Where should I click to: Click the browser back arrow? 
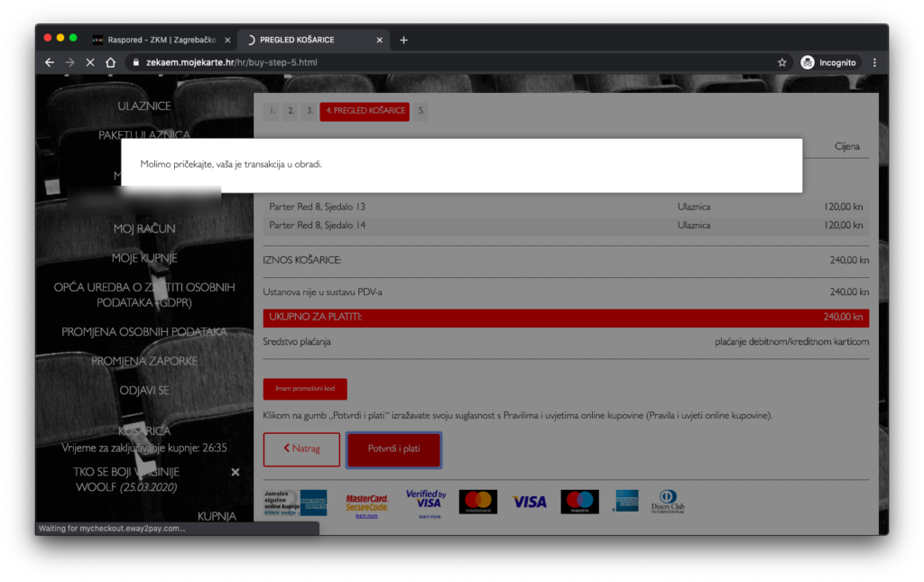(50, 62)
